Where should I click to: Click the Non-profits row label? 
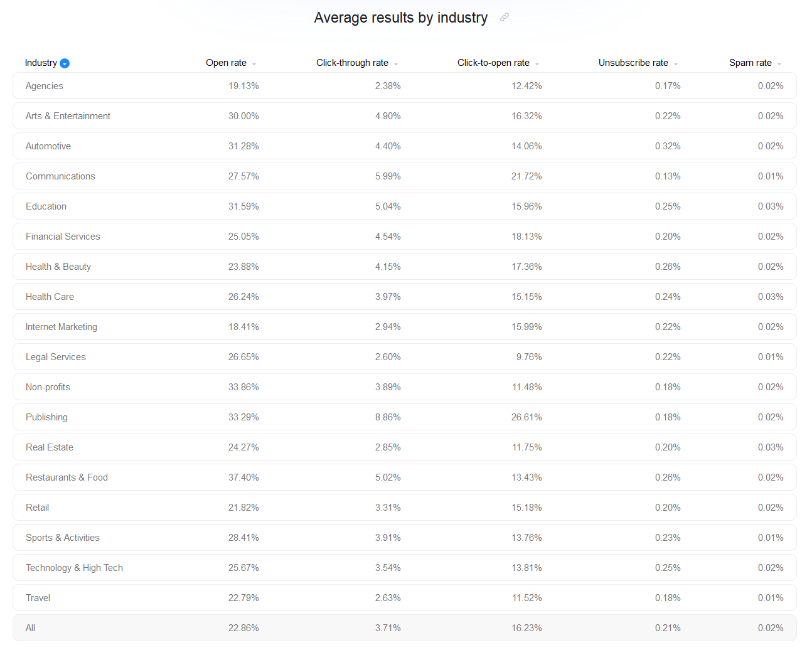tap(48, 387)
